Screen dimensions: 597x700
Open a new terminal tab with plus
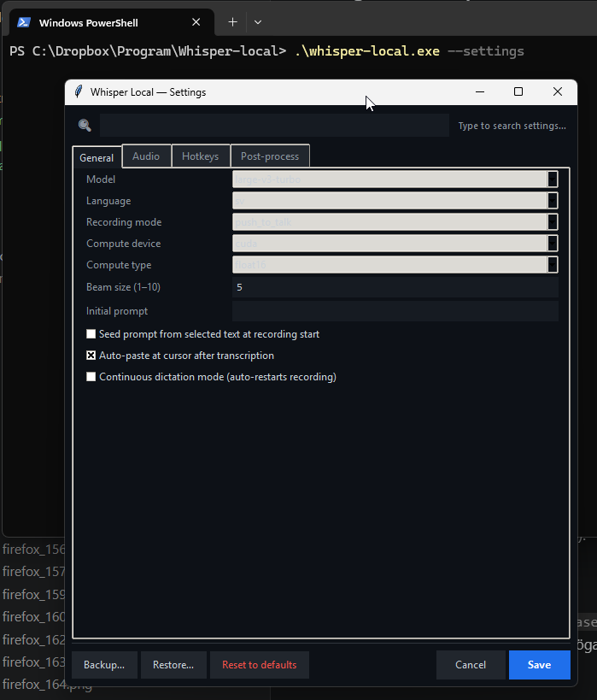click(232, 22)
